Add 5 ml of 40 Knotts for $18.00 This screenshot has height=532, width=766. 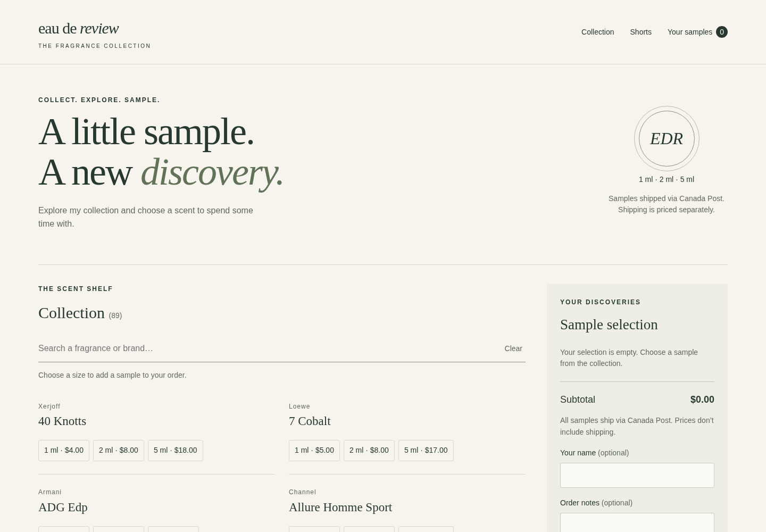(176, 450)
